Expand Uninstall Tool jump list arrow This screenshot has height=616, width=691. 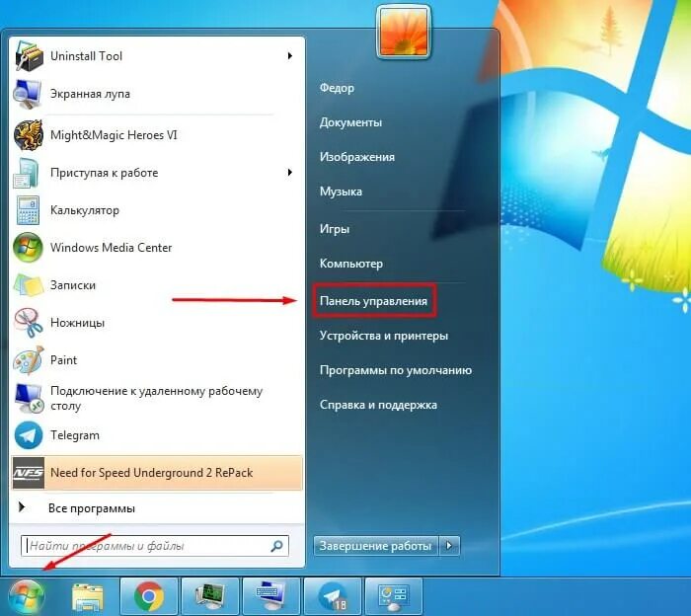(x=289, y=56)
